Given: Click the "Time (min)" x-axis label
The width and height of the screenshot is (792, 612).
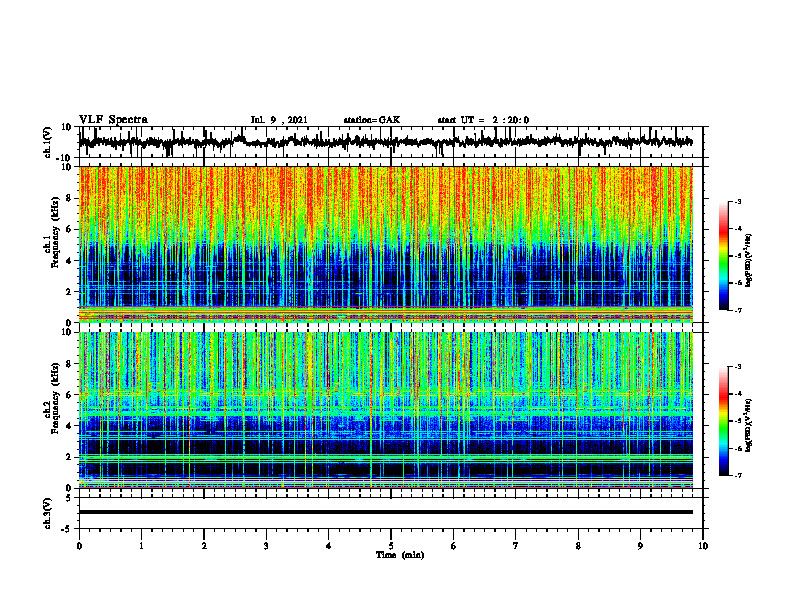Looking at the screenshot, I should click(400, 555).
